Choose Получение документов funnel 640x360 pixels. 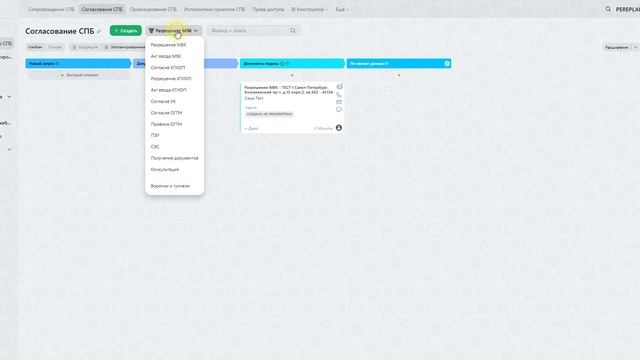(174, 158)
